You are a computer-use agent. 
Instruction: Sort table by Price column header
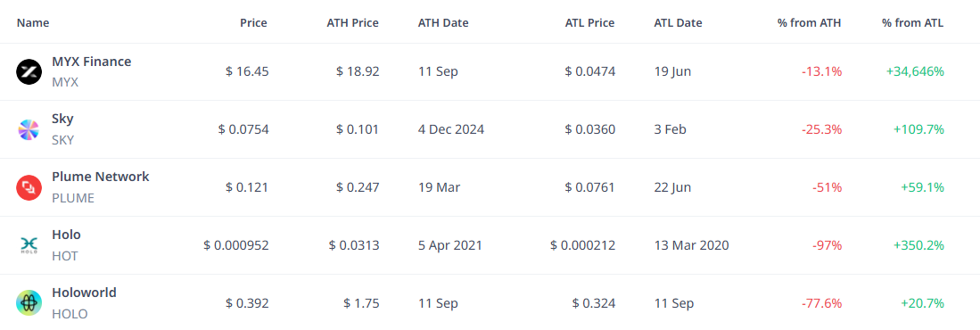[x=253, y=23]
